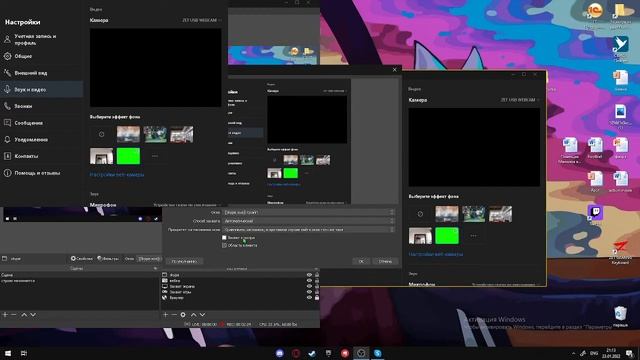640x360 pixels.
Task: Click Discord icon in the taskbar
Action: [280, 353]
